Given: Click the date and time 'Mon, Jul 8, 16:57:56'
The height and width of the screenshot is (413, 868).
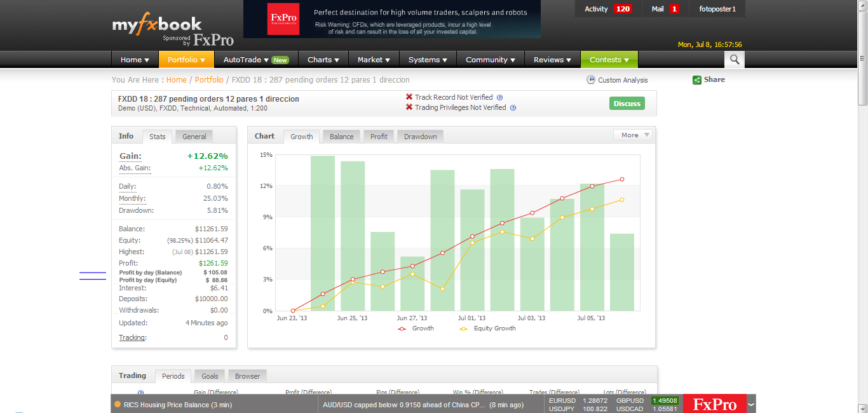Looking at the screenshot, I should (x=710, y=44).
